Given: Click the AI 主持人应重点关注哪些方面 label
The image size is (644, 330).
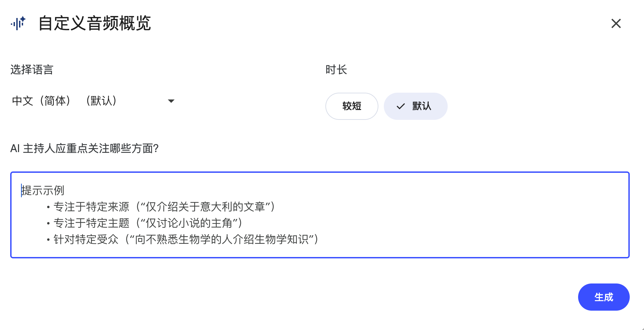Looking at the screenshot, I should click(85, 148).
